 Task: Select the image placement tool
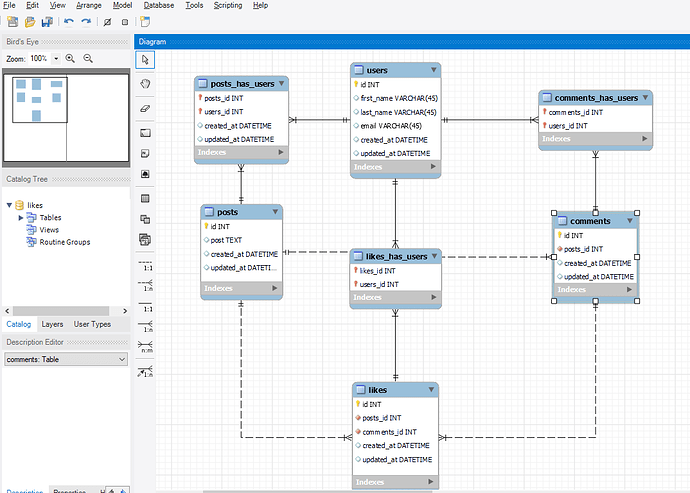click(145, 174)
